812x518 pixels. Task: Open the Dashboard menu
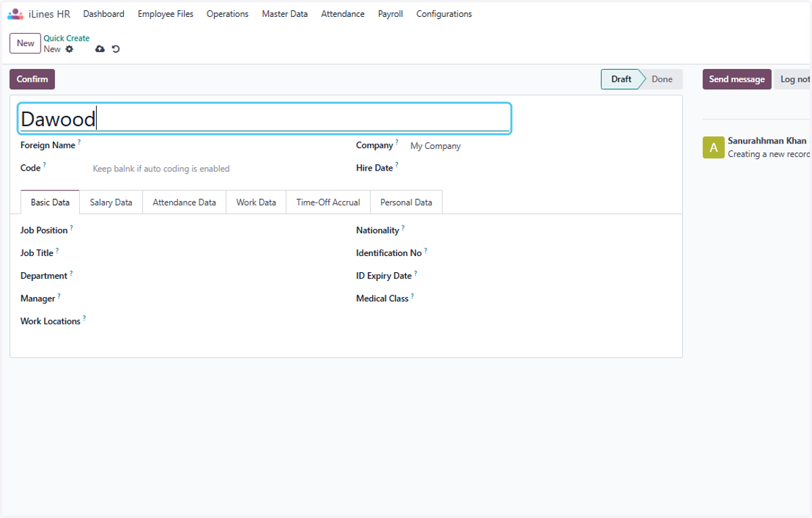tap(104, 14)
